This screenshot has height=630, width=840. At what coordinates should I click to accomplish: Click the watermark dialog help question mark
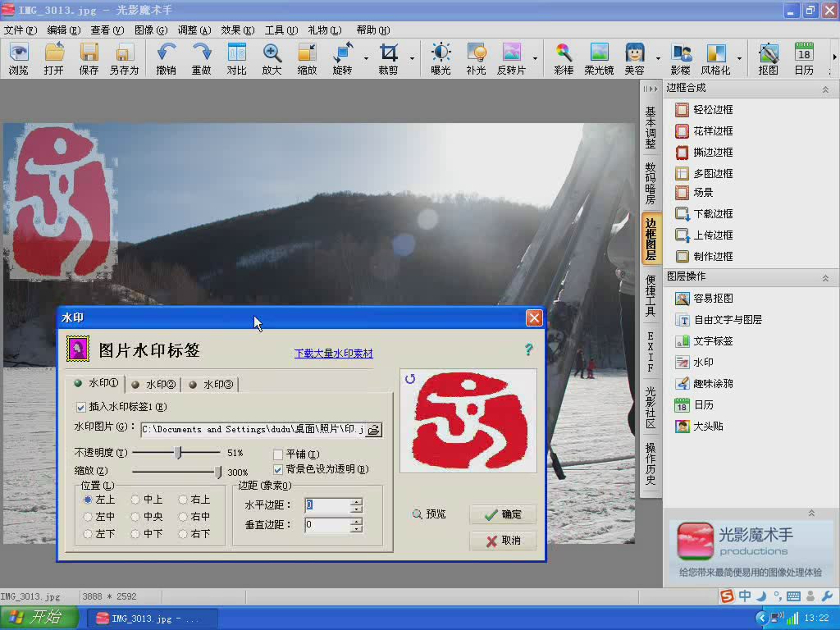[x=529, y=349]
